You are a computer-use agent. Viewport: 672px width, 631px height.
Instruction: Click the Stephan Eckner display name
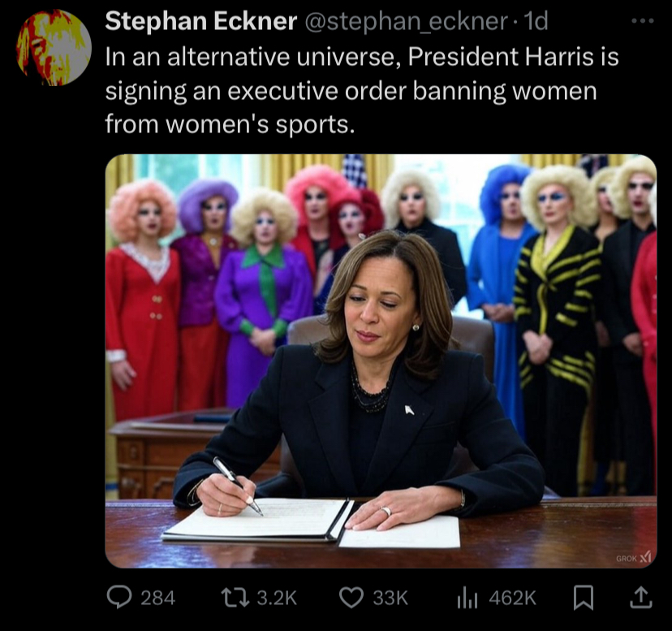[200, 20]
